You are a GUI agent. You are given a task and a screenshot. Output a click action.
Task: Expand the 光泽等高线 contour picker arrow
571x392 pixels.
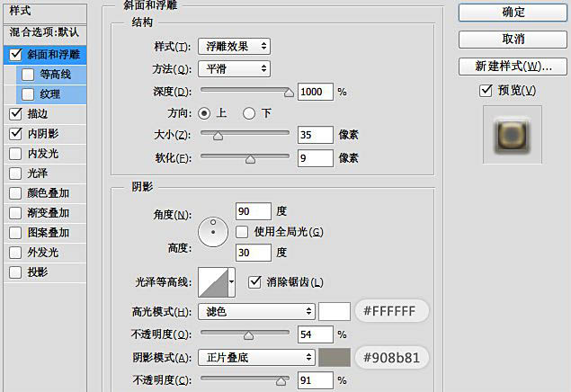click(x=232, y=282)
